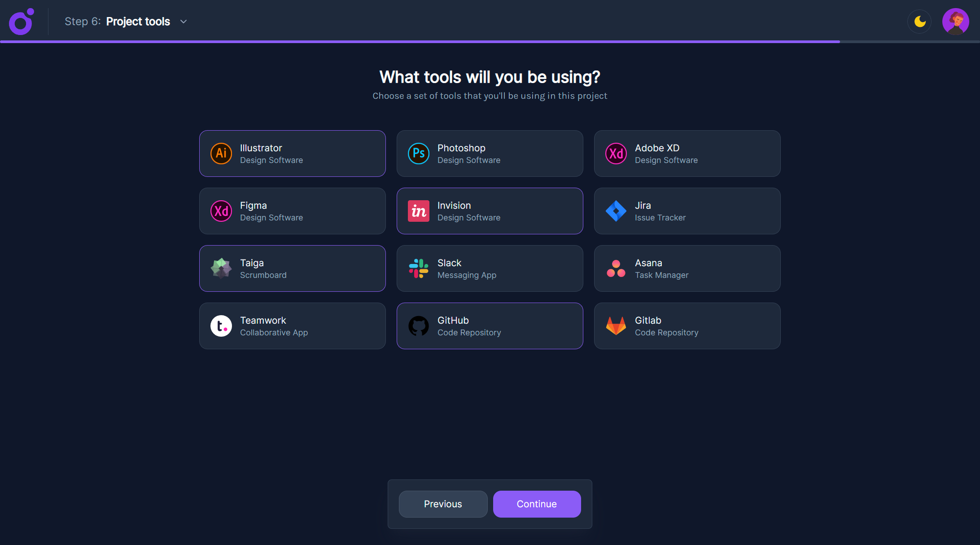Click the Gitlab fox icon
Viewport: 980px width, 545px height.
[616, 326]
